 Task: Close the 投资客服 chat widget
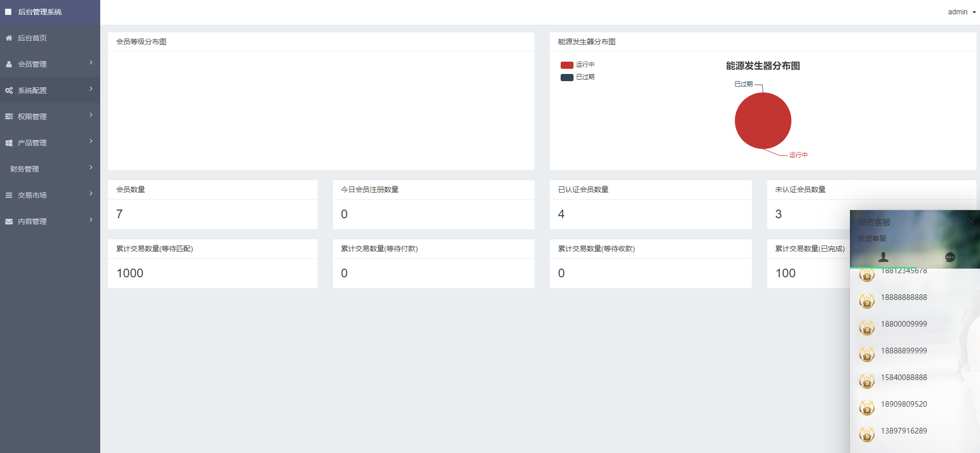click(x=971, y=221)
